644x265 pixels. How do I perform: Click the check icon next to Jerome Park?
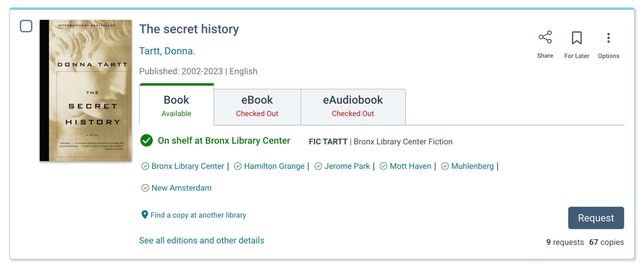318,166
